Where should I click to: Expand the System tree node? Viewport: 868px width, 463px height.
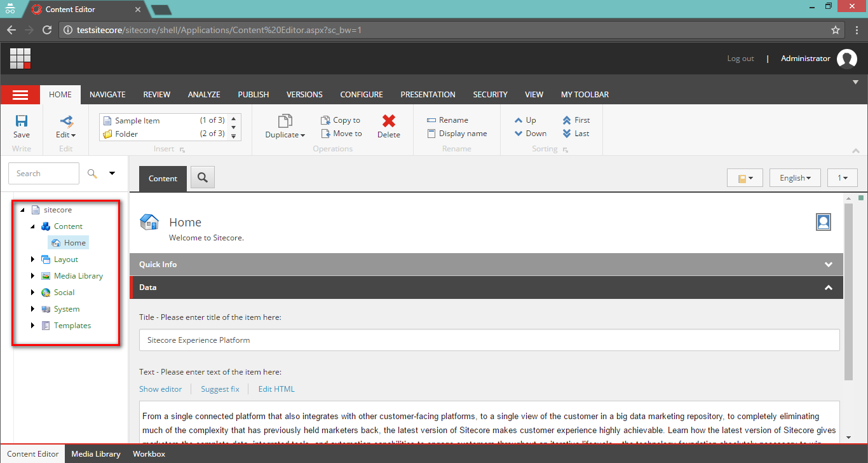coord(33,309)
